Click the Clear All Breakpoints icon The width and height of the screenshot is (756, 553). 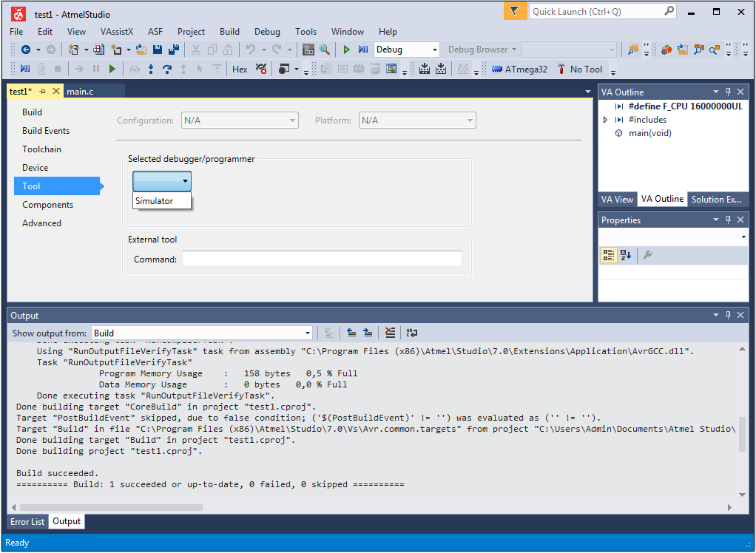click(x=261, y=69)
